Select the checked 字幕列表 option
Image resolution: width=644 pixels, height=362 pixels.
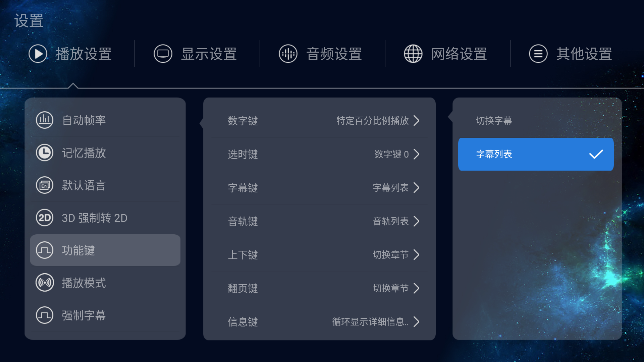[536, 154]
